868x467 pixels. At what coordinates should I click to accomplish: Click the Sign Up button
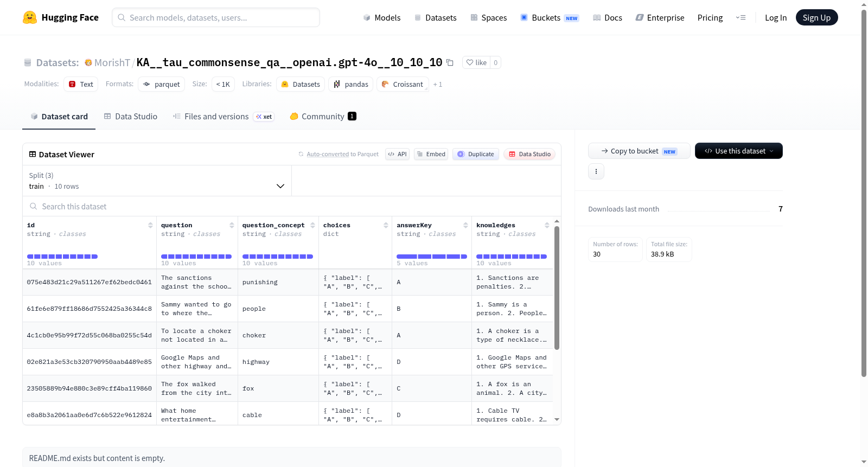[x=816, y=17]
